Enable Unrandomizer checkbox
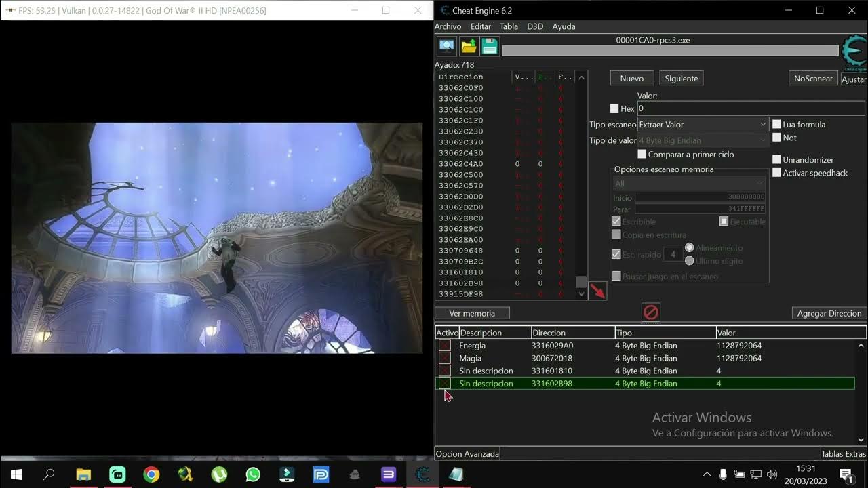Image resolution: width=868 pixels, height=488 pixels. (777, 160)
